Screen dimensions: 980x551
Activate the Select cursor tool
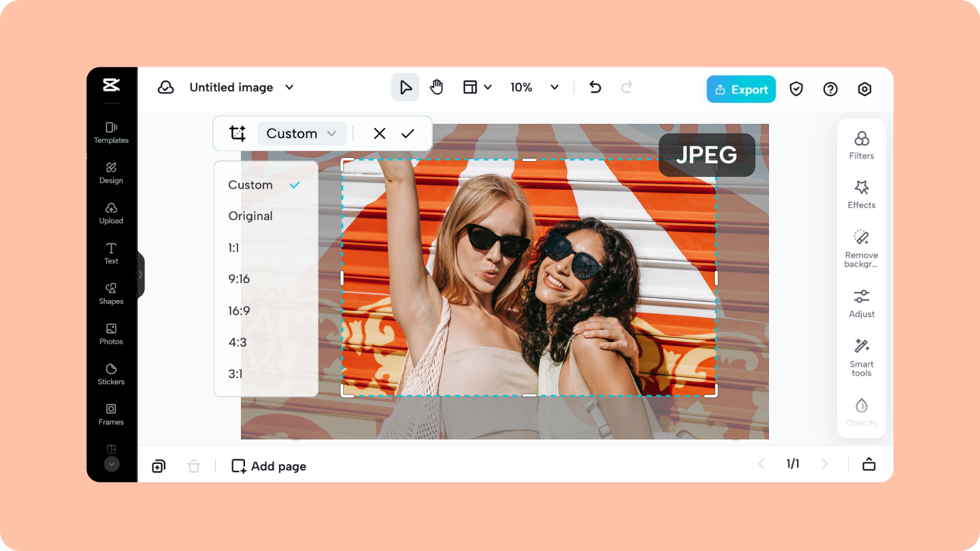405,87
